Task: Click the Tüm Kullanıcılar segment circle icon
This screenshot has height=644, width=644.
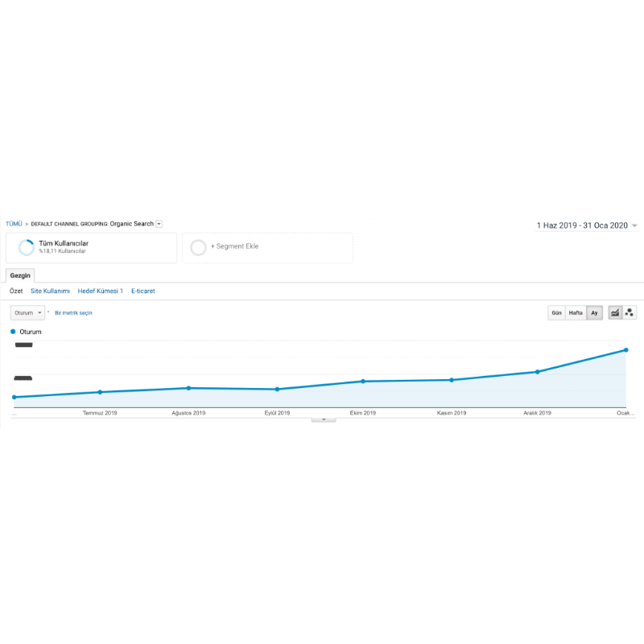Action: pos(27,247)
